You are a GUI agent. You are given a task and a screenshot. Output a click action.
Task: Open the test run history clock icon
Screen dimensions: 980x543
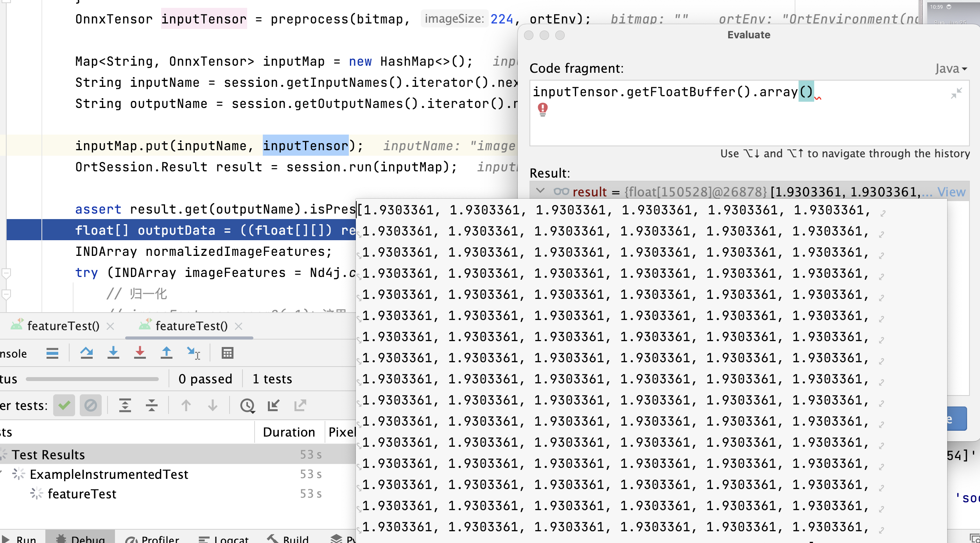click(x=247, y=405)
